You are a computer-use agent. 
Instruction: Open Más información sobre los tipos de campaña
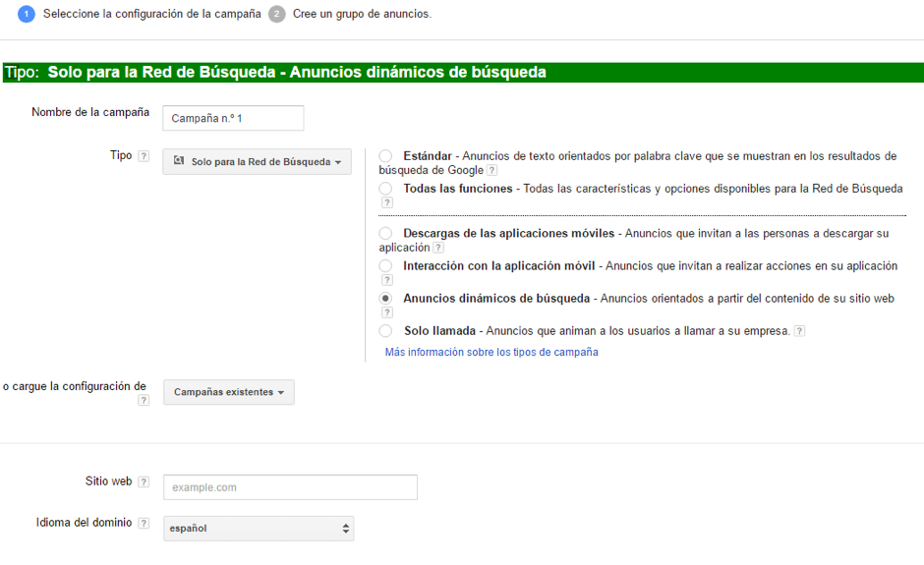pos(491,352)
